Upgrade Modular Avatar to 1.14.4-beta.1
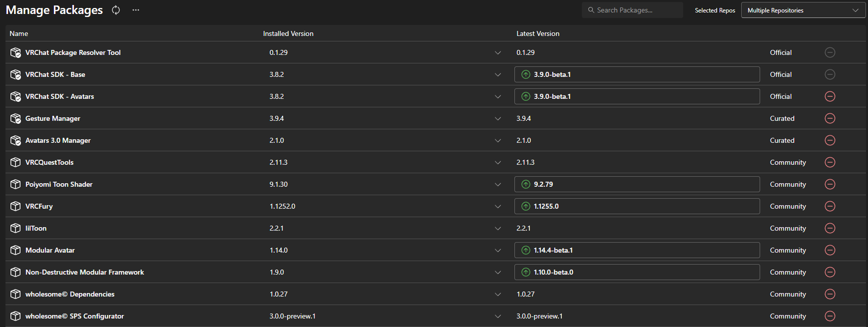Viewport: 868px width, 327px height. point(637,250)
